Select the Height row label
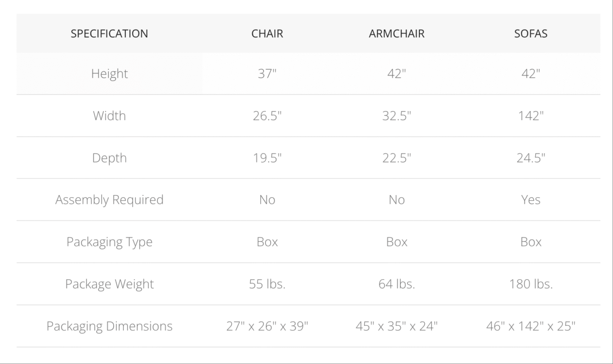Viewport: 613px width, 364px height. [109, 74]
